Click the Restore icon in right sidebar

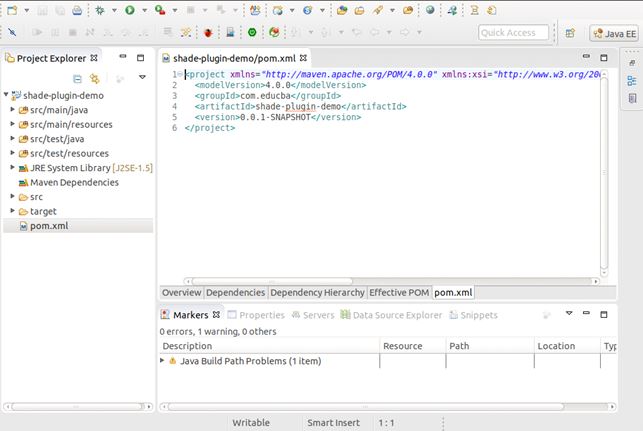click(x=632, y=63)
